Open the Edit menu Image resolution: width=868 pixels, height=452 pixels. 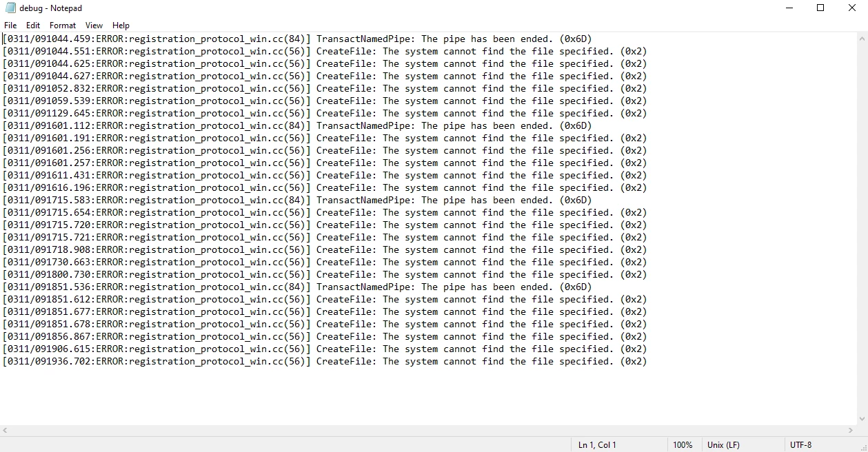click(x=33, y=25)
